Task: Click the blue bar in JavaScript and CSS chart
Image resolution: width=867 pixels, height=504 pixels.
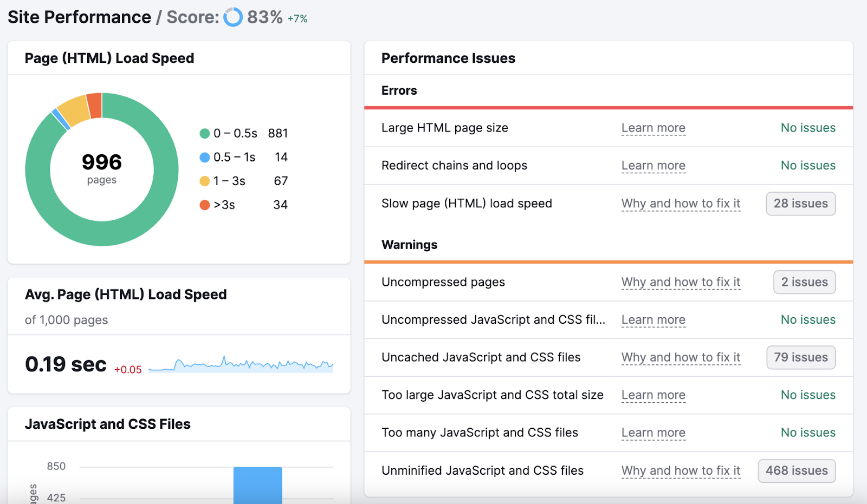Action: tap(257, 485)
